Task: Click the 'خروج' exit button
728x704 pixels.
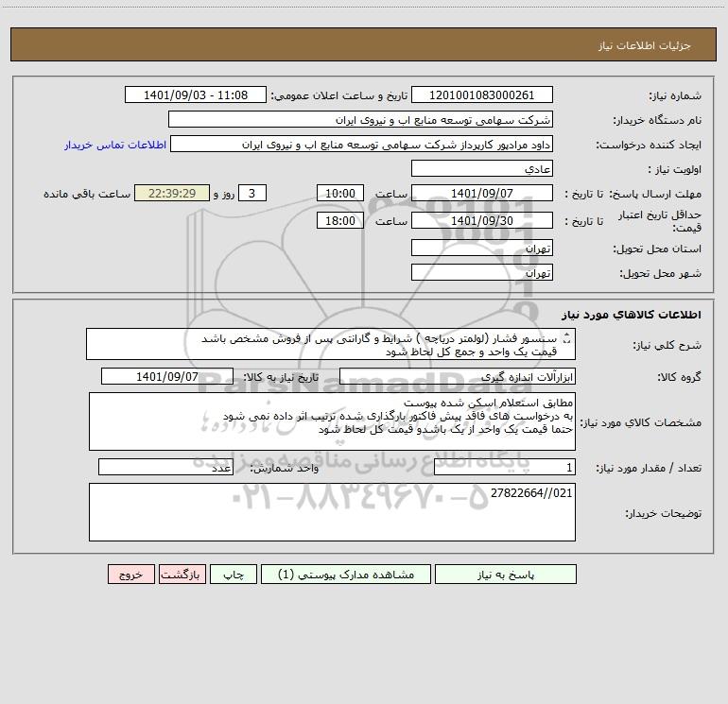Action: click(x=130, y=575)
